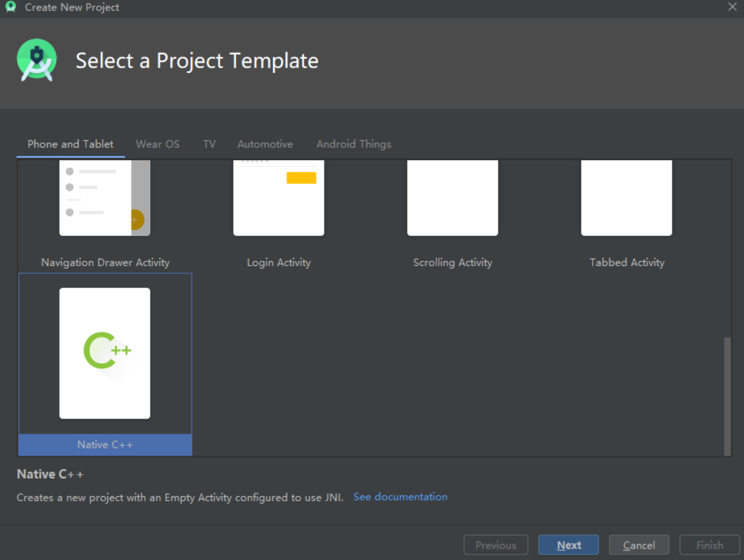
Task: Click the Android Studio logo in header
Action: click(37, 60)
